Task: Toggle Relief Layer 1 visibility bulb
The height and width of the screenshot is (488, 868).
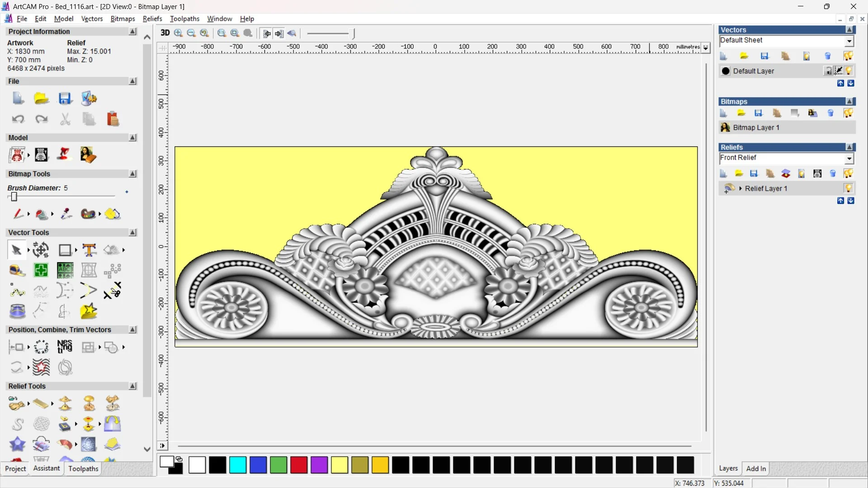Action: (x=848, y=188)
